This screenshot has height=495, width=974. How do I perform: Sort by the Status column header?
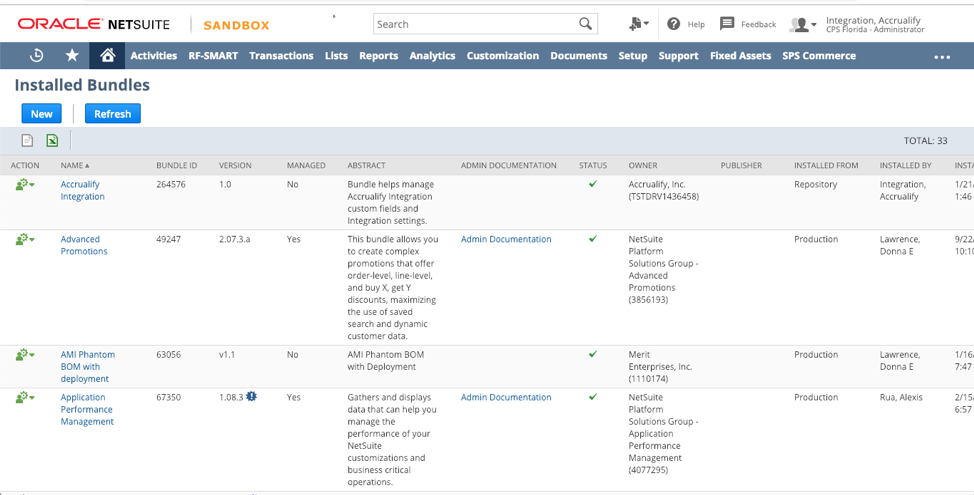coord(593,165)
